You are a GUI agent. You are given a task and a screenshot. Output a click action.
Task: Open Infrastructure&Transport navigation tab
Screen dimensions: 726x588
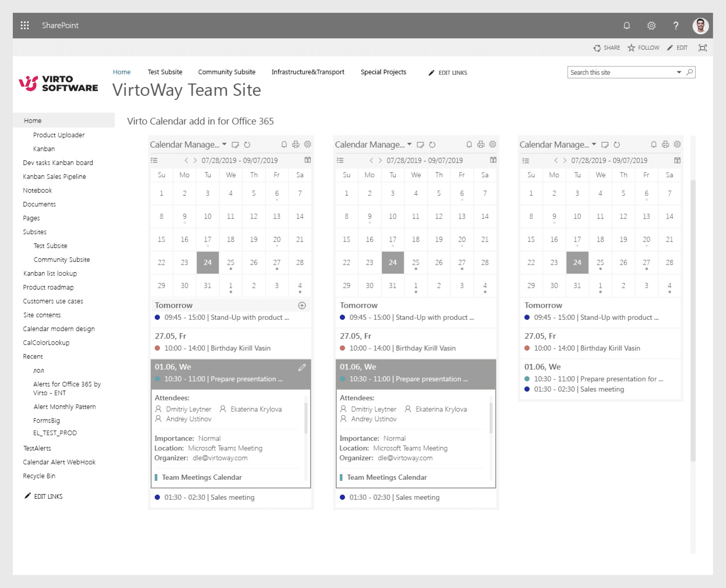click(308, 72)
